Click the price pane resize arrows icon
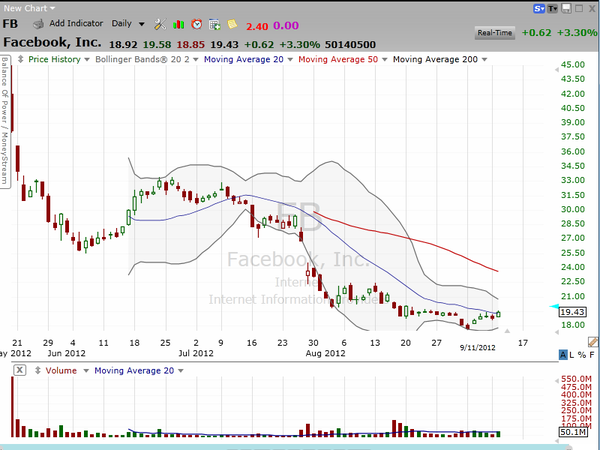 point(20,59)
